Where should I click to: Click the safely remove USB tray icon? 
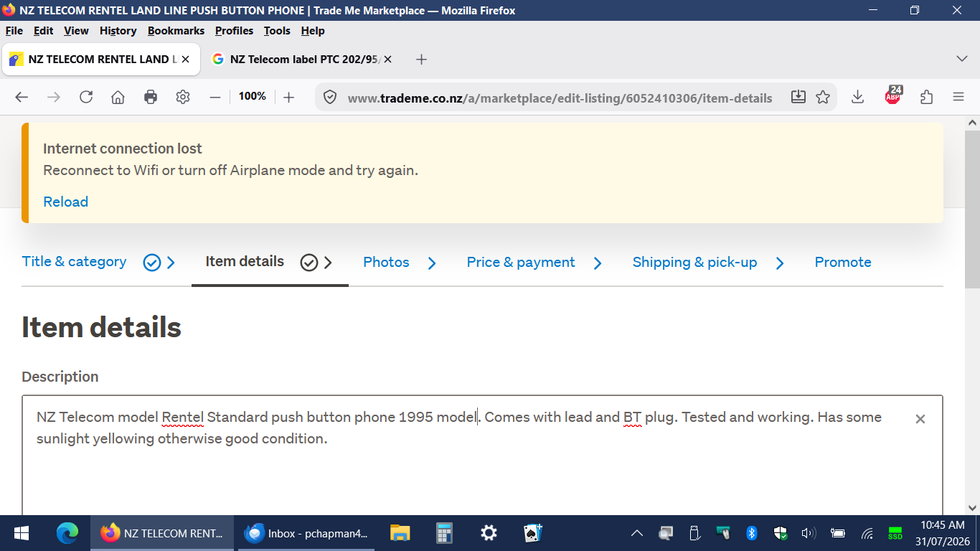pyautogui.click(x=694, y=533)
